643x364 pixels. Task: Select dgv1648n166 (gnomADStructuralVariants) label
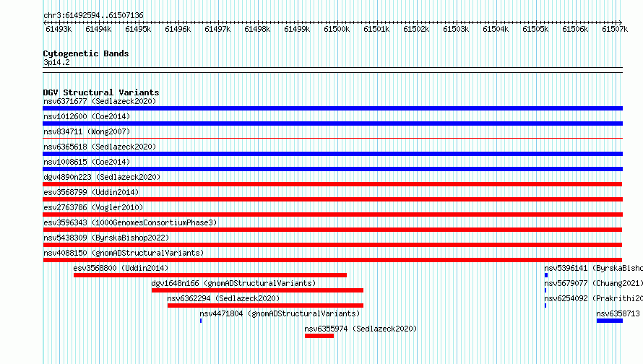tap(233, 283)
